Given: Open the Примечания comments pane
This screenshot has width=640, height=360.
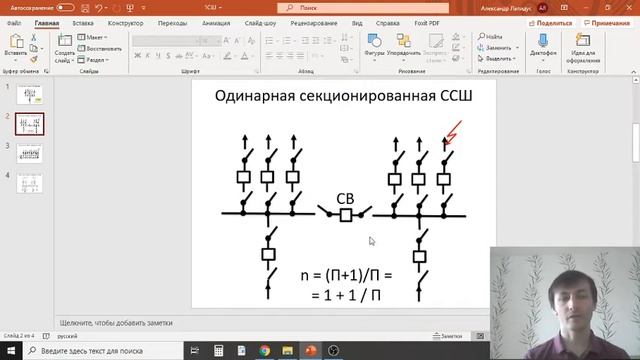Looking at the screenshot, I should [x=607, y=23].
